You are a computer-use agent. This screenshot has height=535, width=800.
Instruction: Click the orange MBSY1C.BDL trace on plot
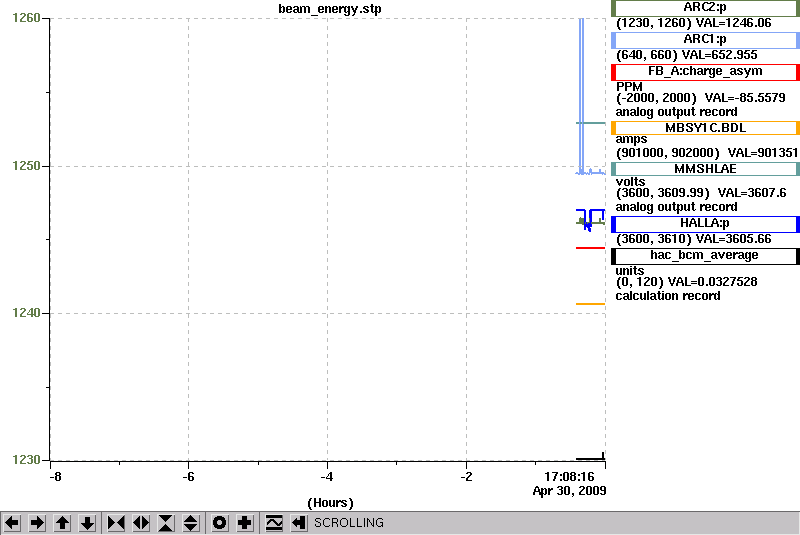590,304
